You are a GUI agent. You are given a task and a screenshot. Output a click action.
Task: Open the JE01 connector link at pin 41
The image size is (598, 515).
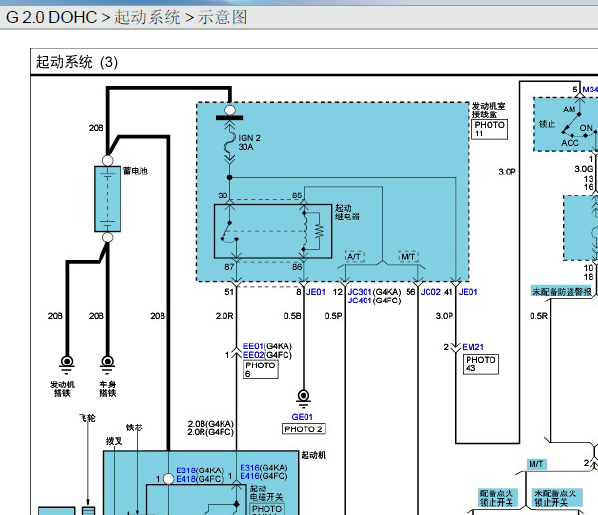[x=468, y=292]
